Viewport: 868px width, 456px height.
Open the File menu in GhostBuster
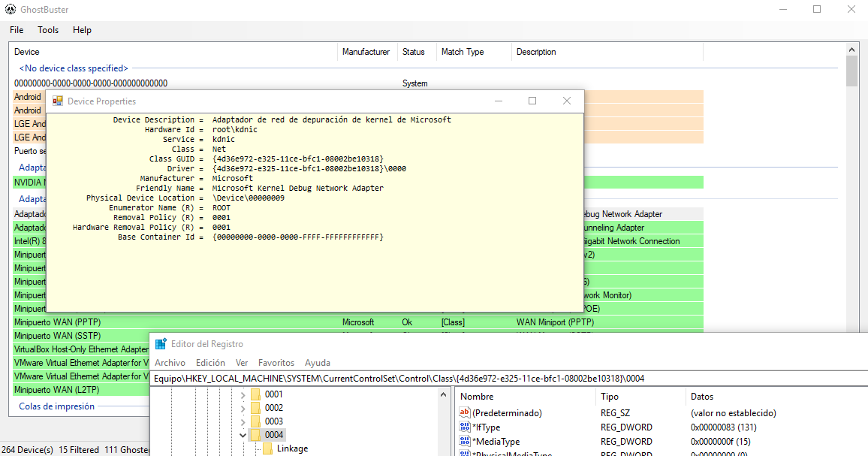tap(17, 30)
